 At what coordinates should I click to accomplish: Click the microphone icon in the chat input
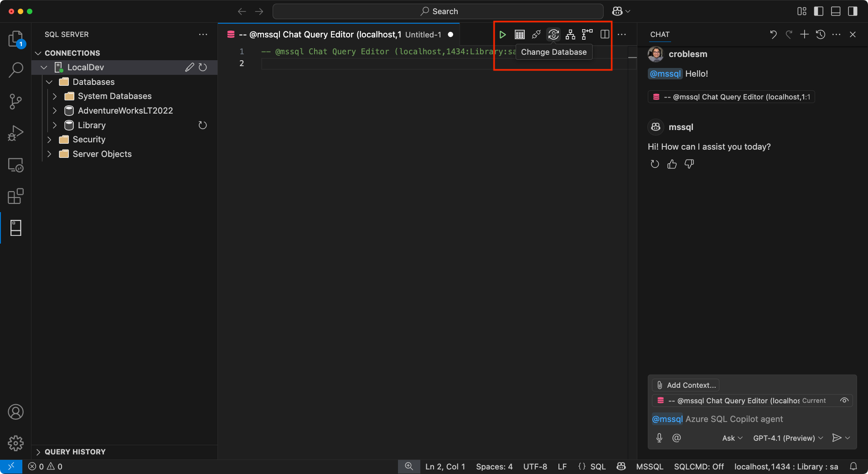point(659,438)
